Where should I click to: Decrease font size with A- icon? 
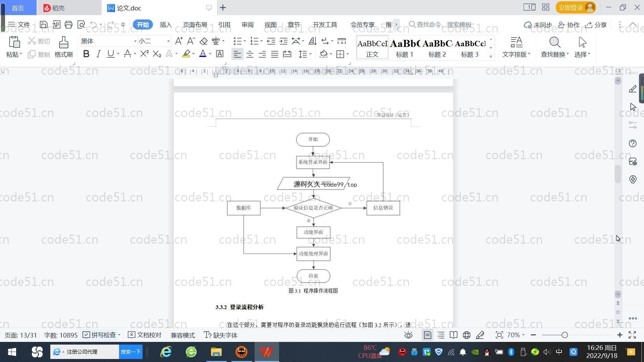(x=191, y=41)
